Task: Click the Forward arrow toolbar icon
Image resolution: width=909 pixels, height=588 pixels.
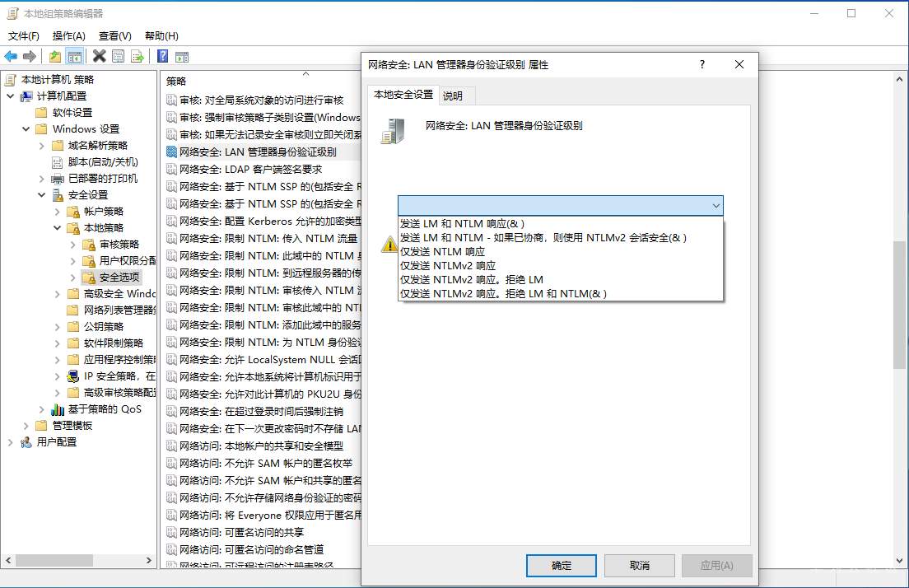Action: [x=30, y=56]
